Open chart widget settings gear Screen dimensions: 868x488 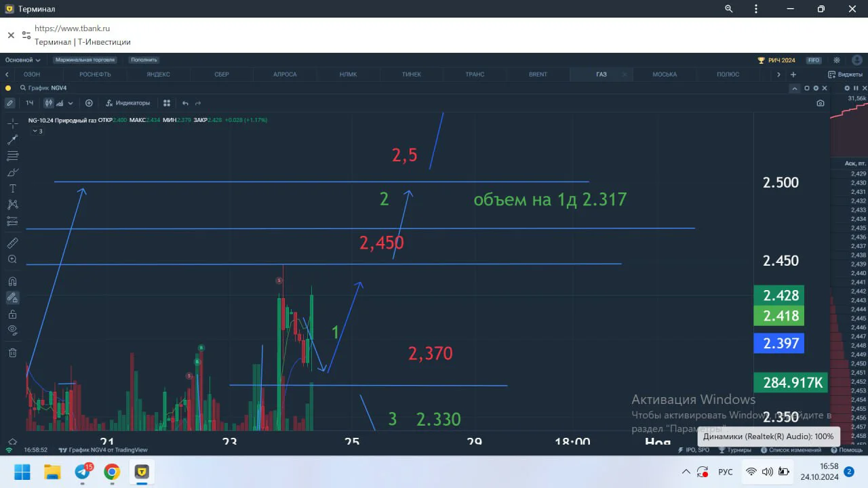[816, 88]
